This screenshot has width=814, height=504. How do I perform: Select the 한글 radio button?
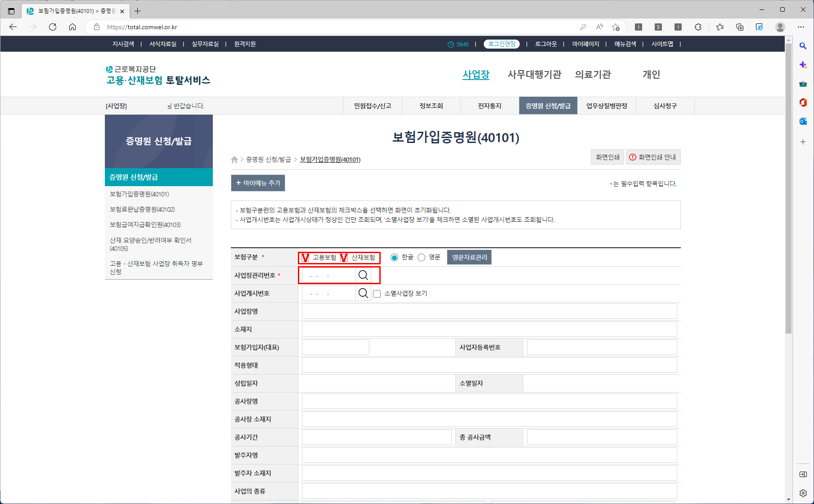pos(394,257)
